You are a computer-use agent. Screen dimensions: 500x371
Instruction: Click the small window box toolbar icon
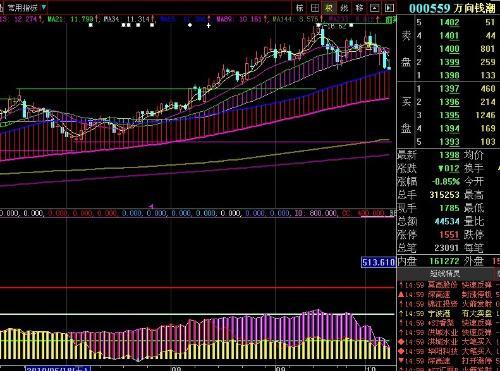[375, 8]
